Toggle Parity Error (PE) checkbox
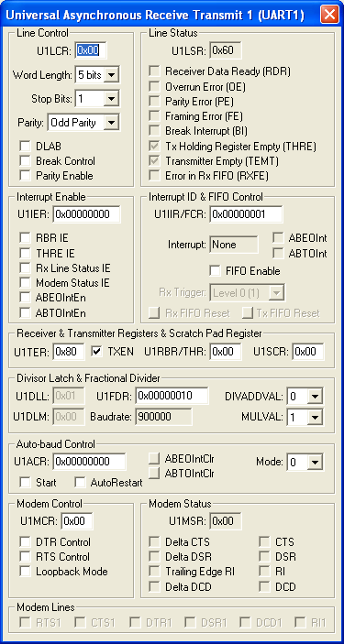 coord(155,101)
